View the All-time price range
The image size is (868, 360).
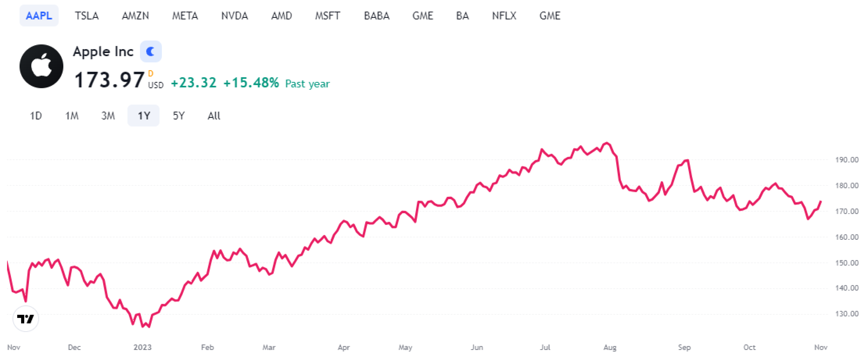tap(214, 116)
